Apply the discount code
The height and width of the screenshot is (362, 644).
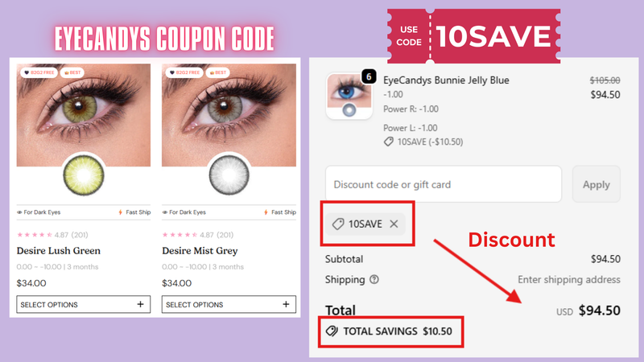[x=596, y=184]
